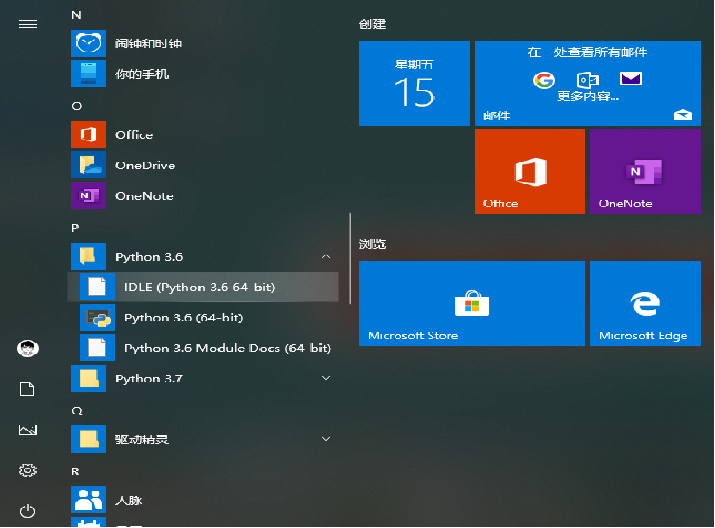Click the envelope icon in Mail tile
Image resolution: width=715 pixels, height=528 pixels.
pos(631,79)
